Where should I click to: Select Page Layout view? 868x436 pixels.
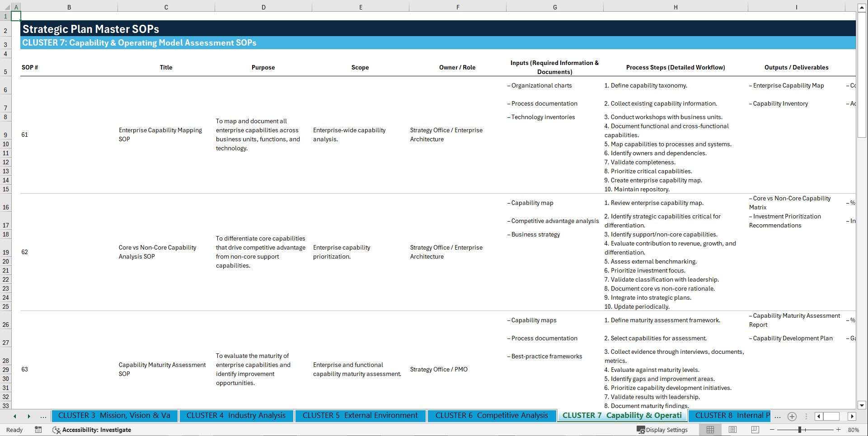pyautogui.click(x=732, y=430)
